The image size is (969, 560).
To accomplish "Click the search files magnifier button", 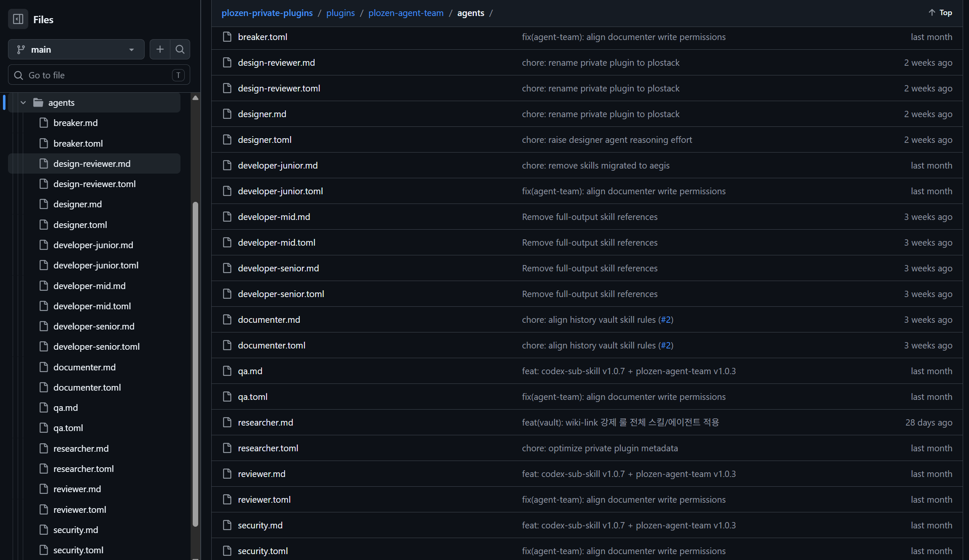I will tap(180, 49).
